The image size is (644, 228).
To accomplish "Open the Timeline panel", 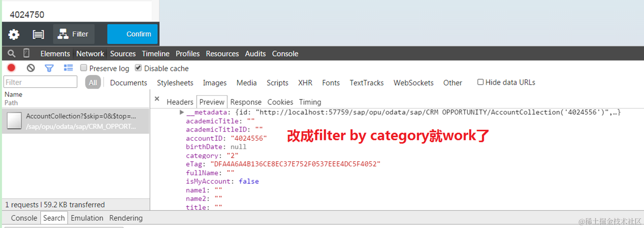I will tap(156, 54).
